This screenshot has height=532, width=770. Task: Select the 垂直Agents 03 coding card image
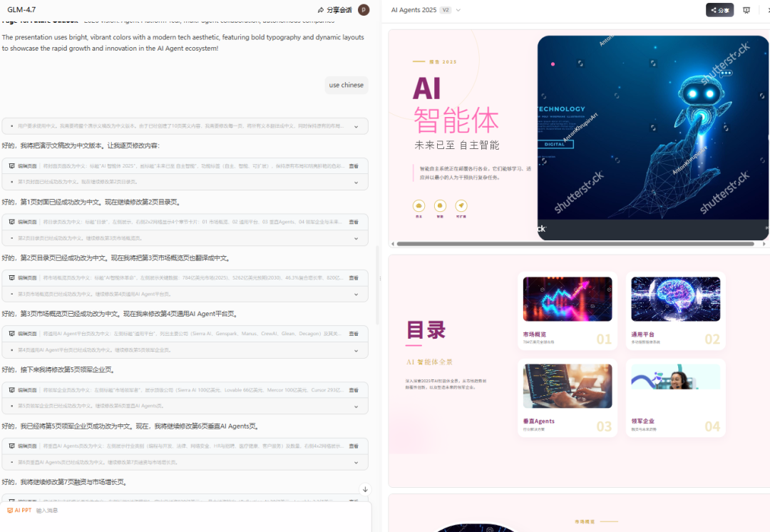(x=568, y=386)
